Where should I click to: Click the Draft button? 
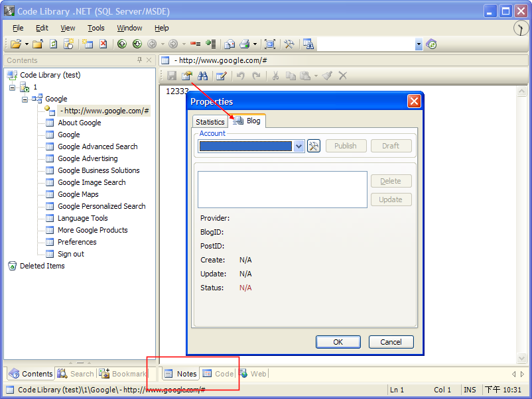pos(391,146)
